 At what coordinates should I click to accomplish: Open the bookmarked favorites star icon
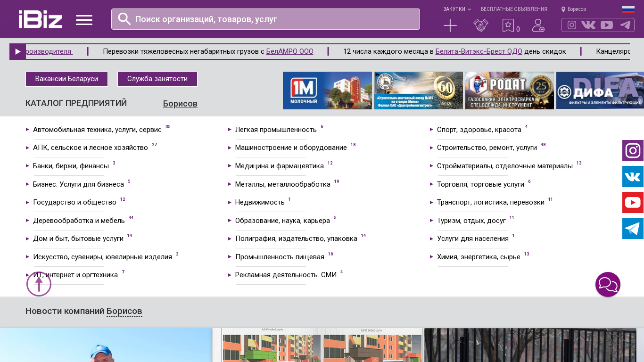point(508,25)
